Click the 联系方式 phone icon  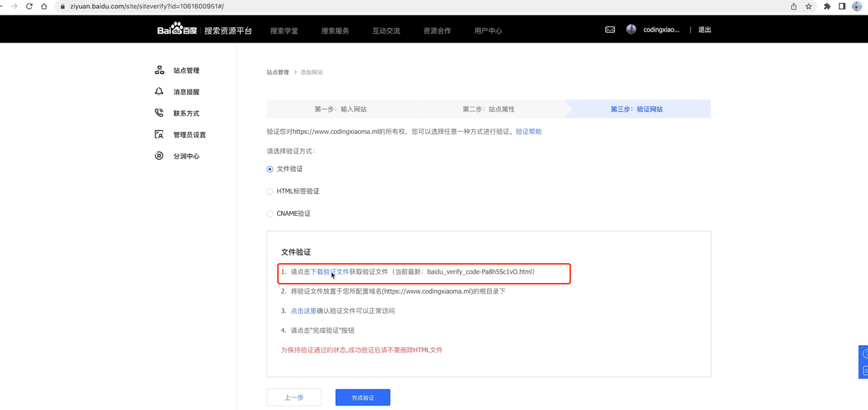pyautogui.click(x=159, y=113)
